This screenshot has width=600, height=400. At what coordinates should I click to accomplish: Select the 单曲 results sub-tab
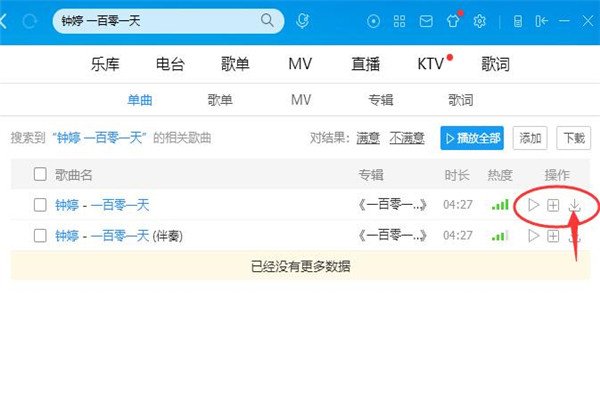pyautogui.click(x=140, y=100)
